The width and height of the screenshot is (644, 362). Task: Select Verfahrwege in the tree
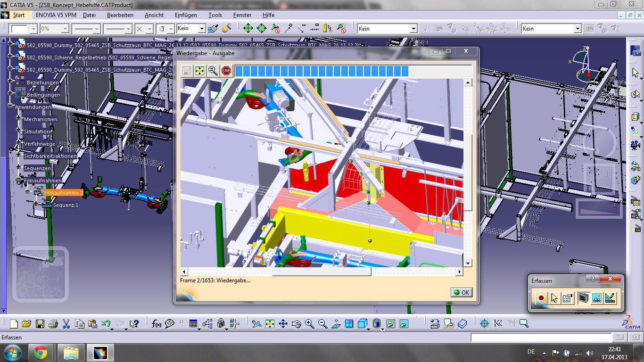click(x=40, y=144)
